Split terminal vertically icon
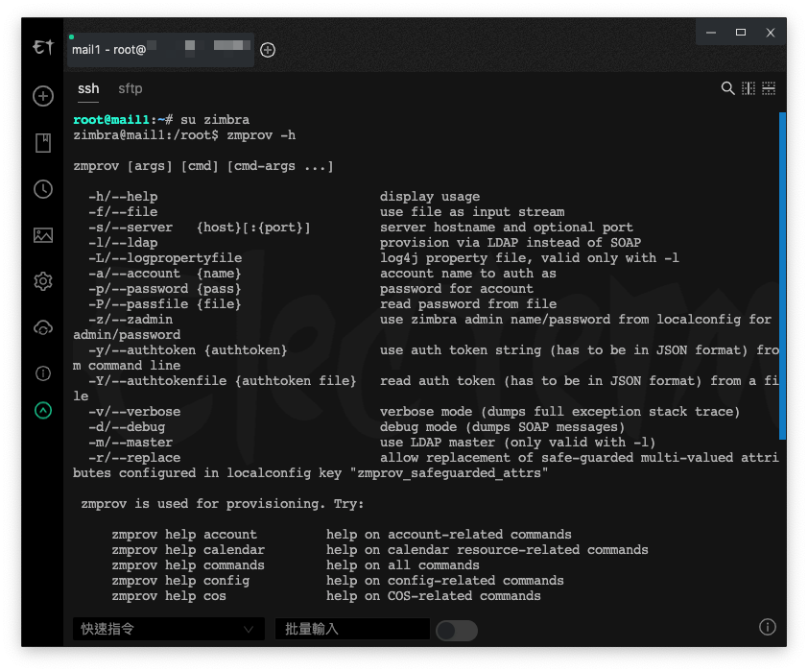808x672 pixels. pos(749,88)
